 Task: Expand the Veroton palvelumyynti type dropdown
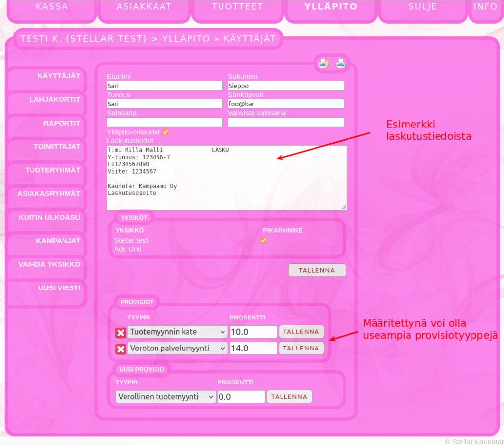tap(178, 348)
